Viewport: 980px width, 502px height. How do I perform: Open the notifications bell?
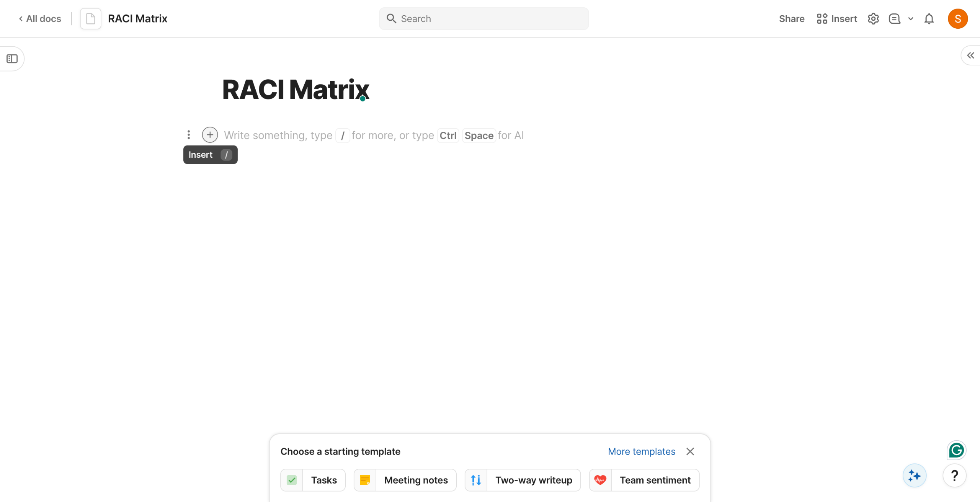pyautogui.click(x=929, y=19)
